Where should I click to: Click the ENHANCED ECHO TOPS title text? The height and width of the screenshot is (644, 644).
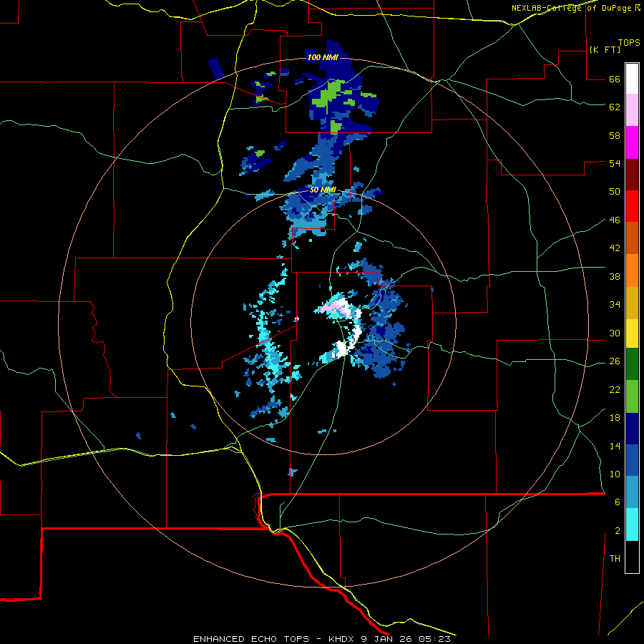(251, 639)
